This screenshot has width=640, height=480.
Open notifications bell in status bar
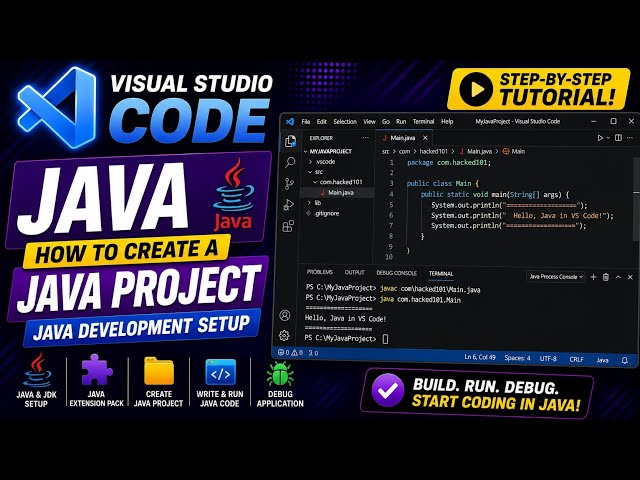(624, 360)
